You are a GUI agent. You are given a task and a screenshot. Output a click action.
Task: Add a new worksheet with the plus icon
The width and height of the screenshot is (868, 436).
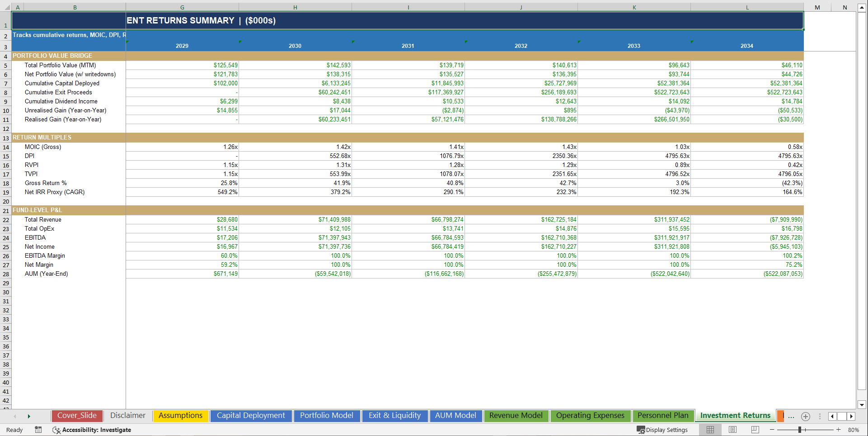[x=805, y=416]
